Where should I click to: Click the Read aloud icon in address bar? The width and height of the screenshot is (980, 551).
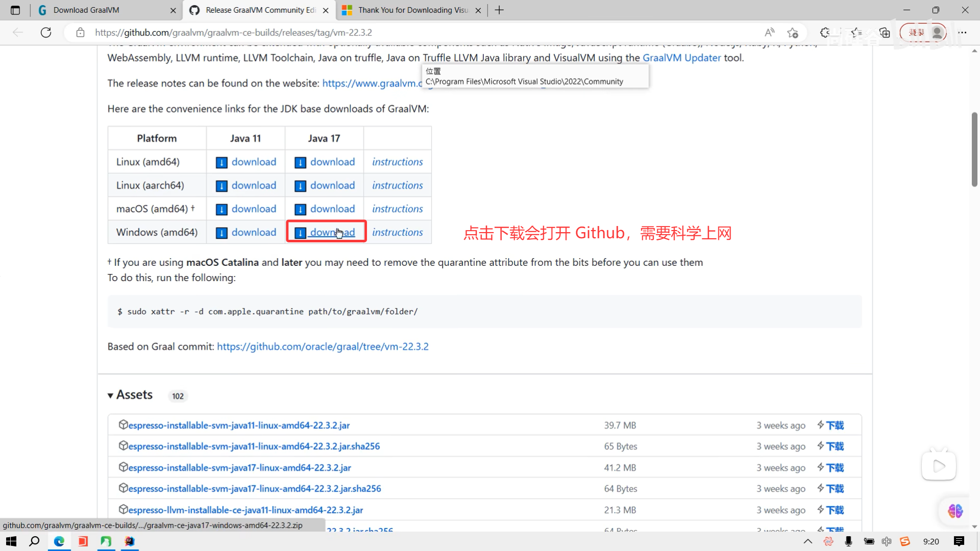pyautogui.click(x=769, y=33)
